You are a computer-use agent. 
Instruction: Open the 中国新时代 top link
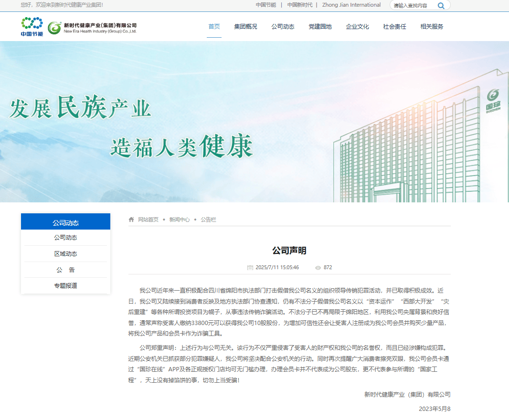(x=300, y=5)
